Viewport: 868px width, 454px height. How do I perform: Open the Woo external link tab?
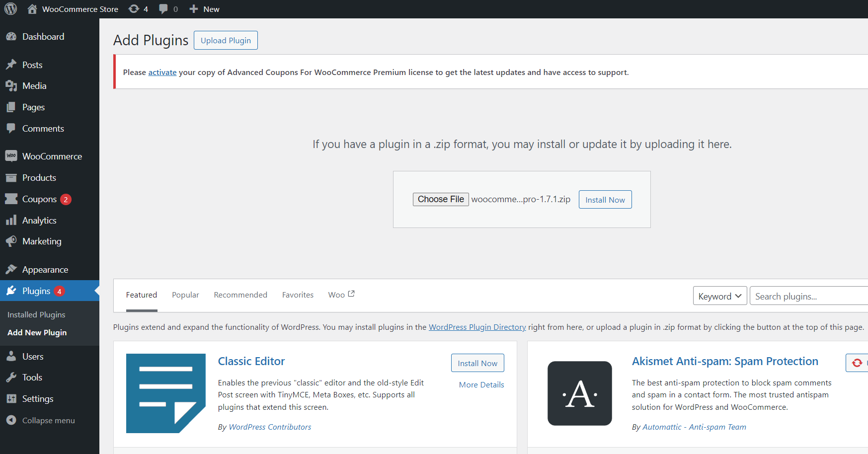point(341,295)
